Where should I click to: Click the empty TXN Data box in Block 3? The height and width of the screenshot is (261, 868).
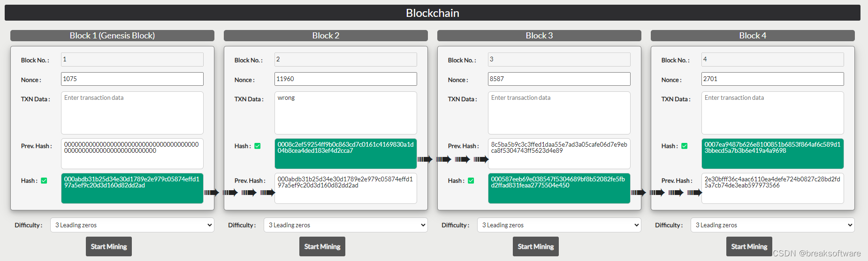point(559,113)
